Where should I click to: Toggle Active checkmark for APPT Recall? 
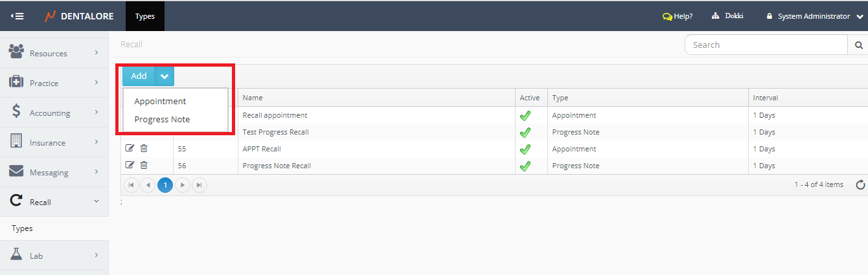[525, 149]
